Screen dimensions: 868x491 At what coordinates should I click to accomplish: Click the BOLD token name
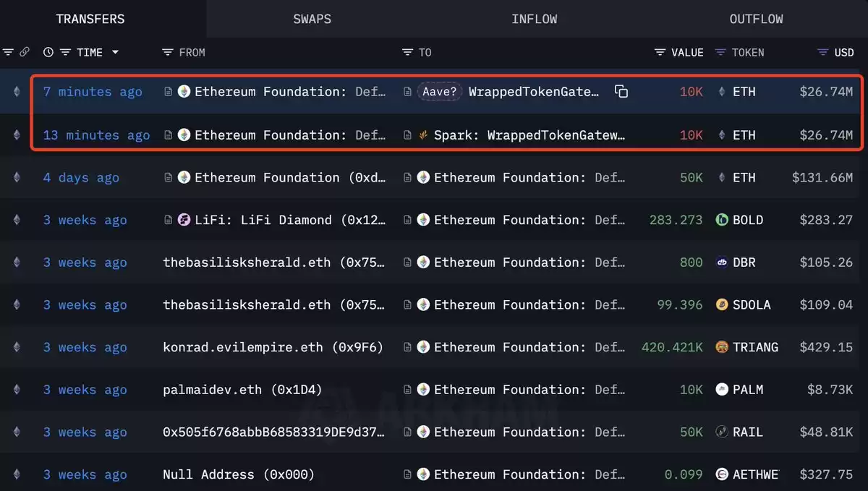tap(748, 220)
